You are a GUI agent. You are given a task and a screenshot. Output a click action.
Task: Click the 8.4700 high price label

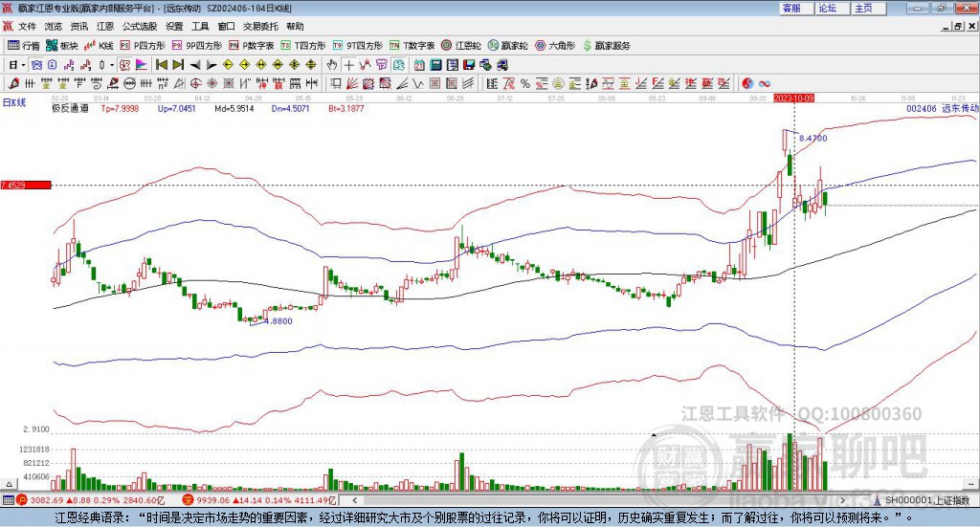point(813,139)
